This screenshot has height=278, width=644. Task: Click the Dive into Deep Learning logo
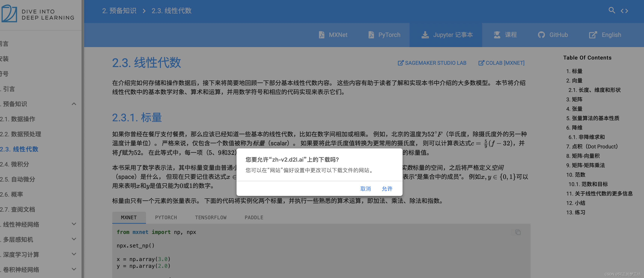(x=38, y=14)
